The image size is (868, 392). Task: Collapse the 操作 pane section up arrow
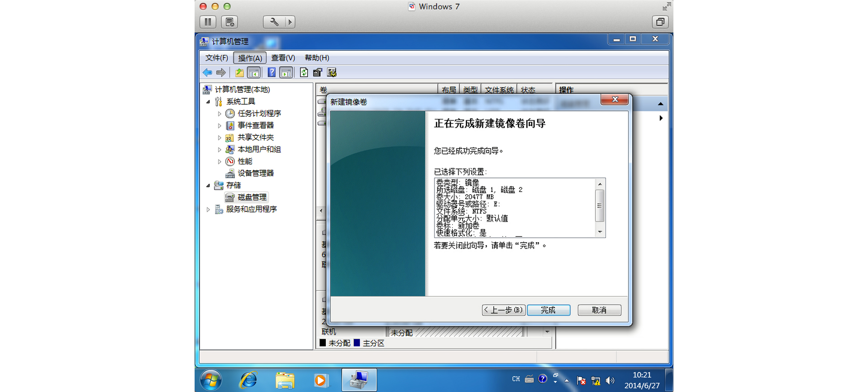click(x=661, y=104)
